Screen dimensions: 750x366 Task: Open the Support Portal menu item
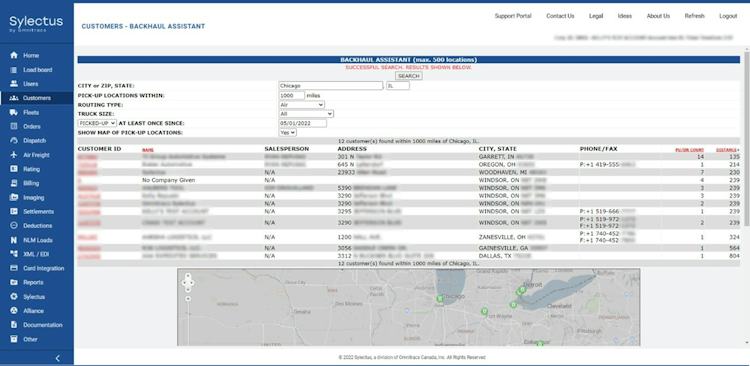pos(513,16)
